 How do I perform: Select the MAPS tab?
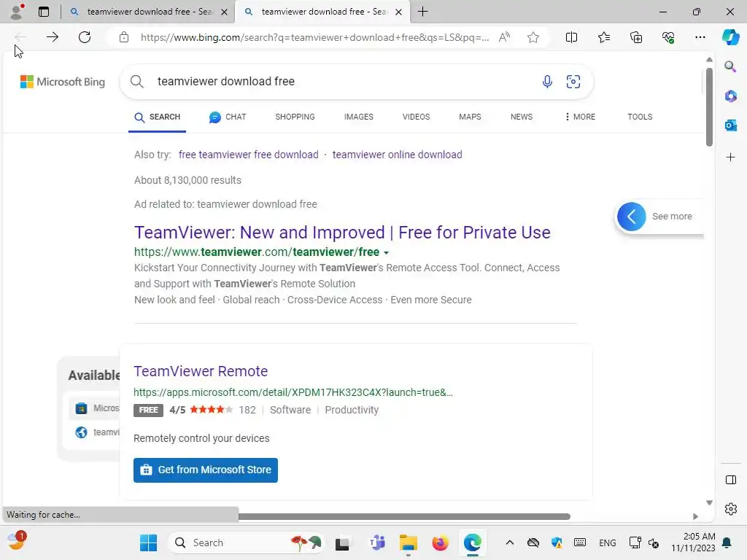[x=470, y=117]
